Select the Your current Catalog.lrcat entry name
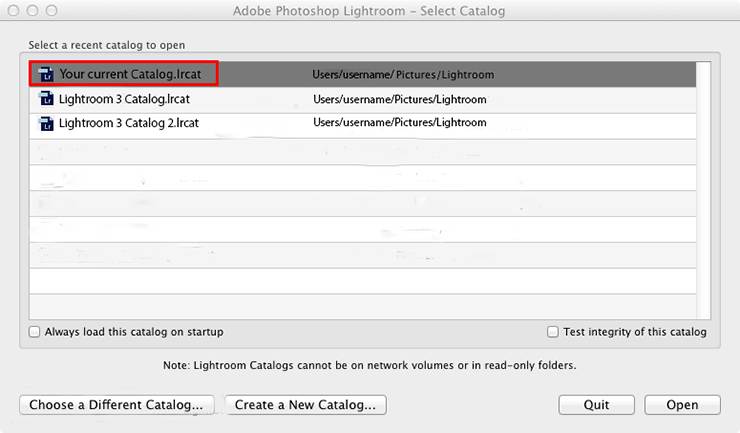740x433 pixels. click(136, 74)
